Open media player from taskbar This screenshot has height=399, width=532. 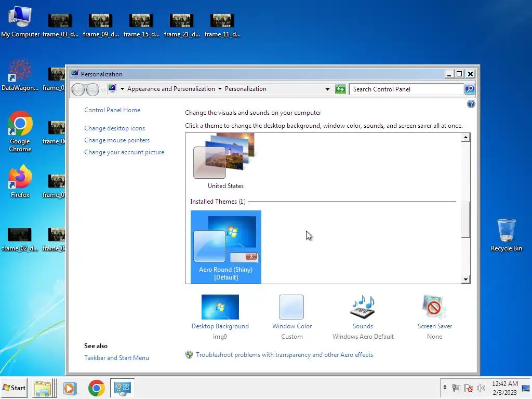point(70,388)
